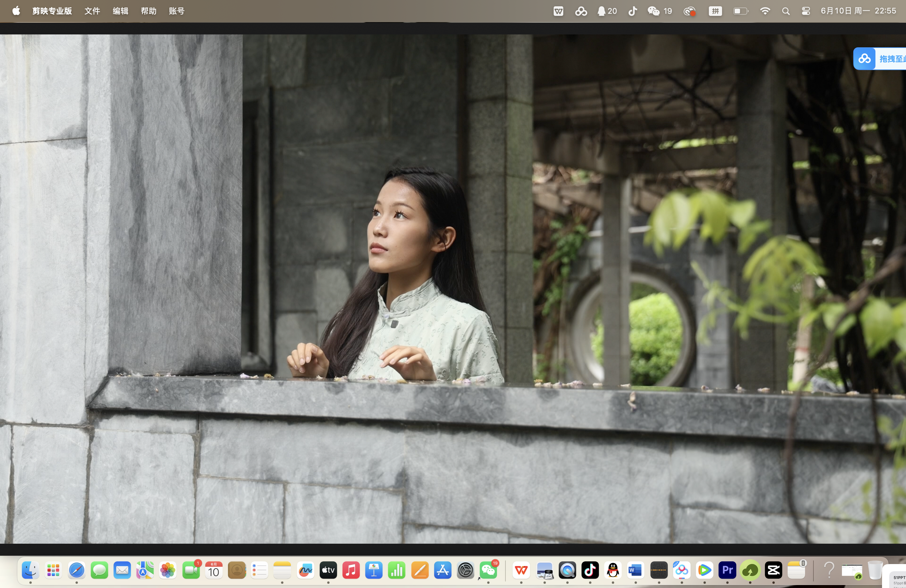Viewport: 906px width, 588px height.
Task: Open Freeform from the dock
Action: [305, 571]
